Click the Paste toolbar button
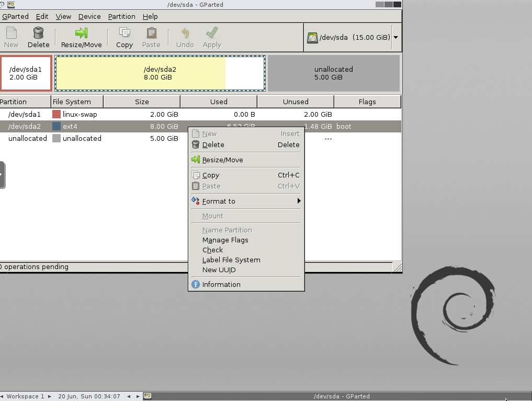The image size is (532, 401). [x=151, y=37]
